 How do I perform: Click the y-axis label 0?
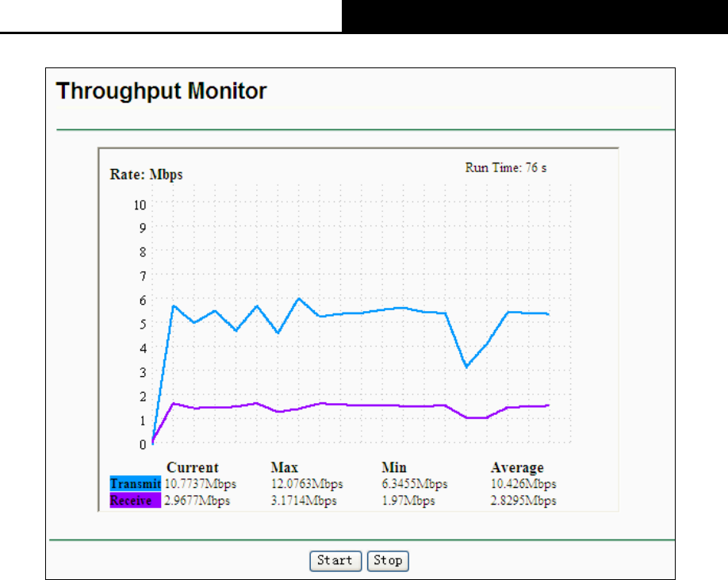coord(143,445)
